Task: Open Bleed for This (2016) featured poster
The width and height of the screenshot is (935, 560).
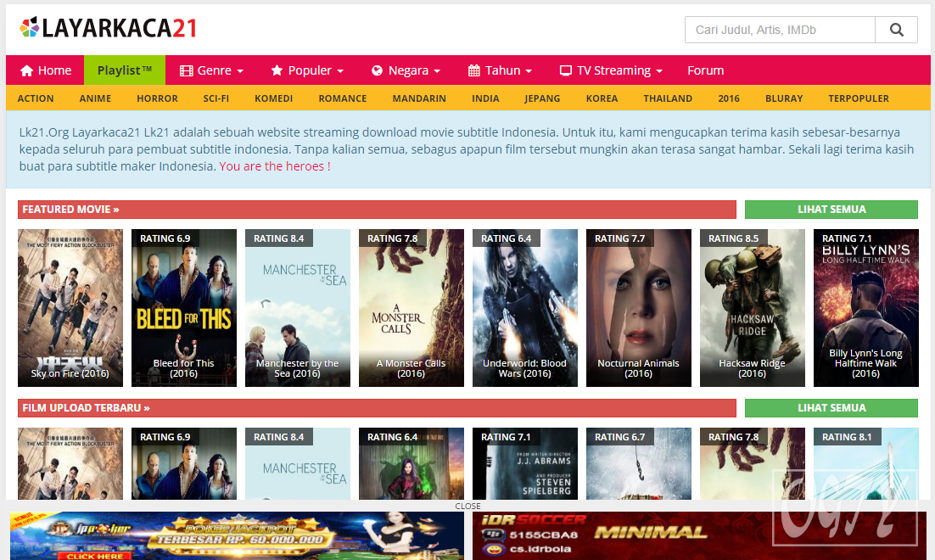Action: (183, 308)
